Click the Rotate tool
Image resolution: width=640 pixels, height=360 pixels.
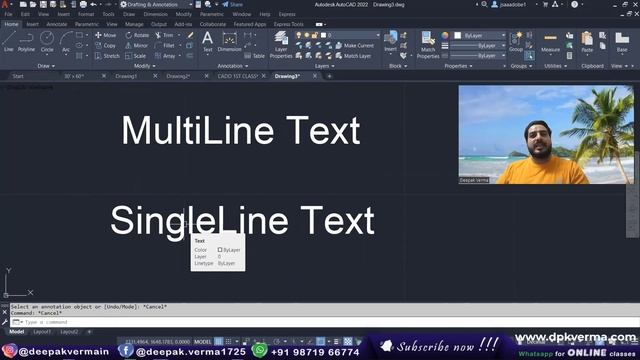[137, 36]
